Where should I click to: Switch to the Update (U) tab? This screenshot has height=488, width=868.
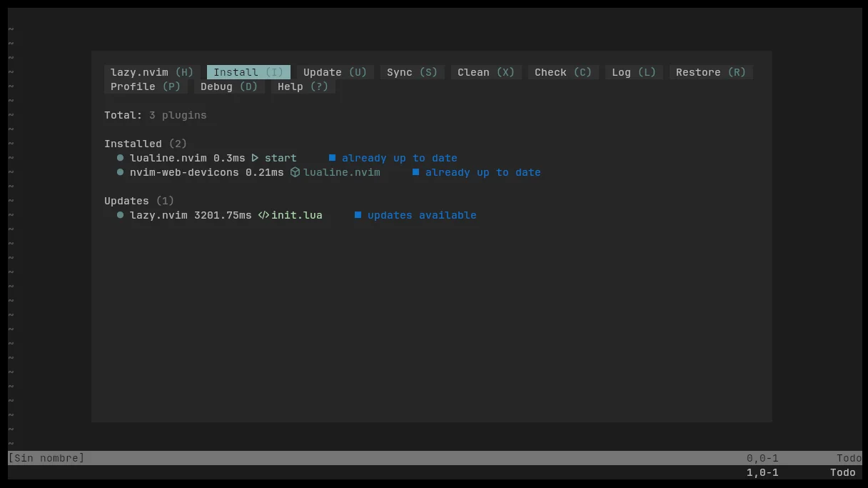click(x=335, y=72)
